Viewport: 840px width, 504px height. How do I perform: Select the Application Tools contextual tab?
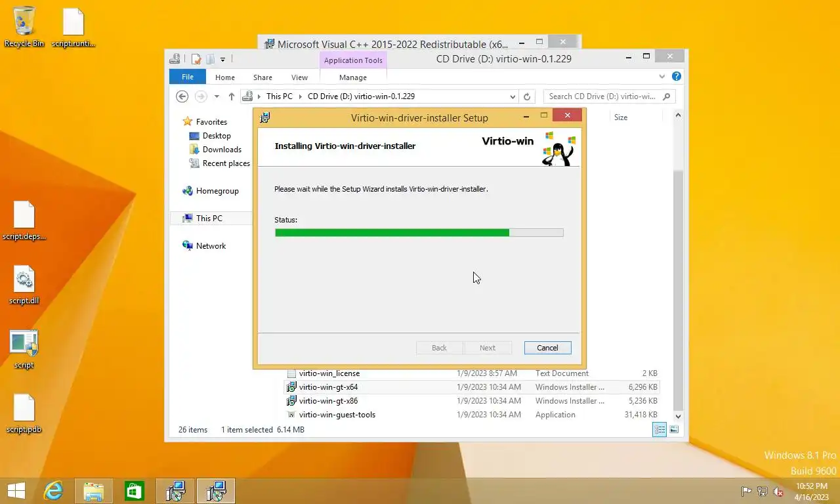353,60
